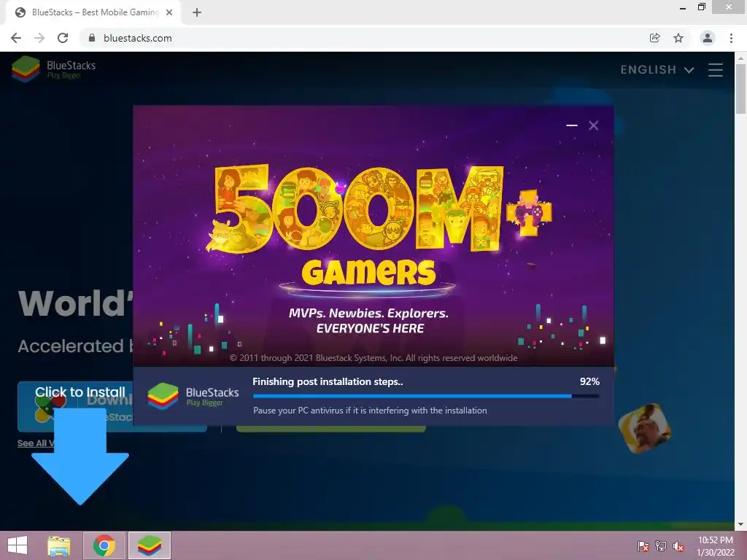Click the browser forward arrow

[x=39, y=38]
